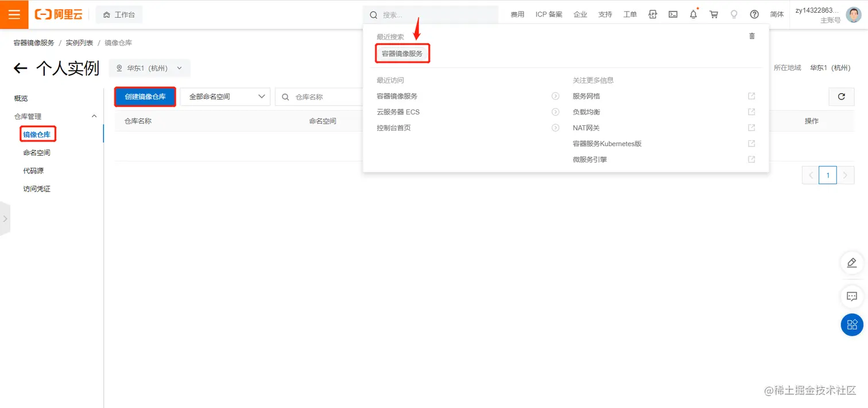Screen dimensions: 868x408
Task: Open 服务网格 link
Action: click(x=586, y=96)
